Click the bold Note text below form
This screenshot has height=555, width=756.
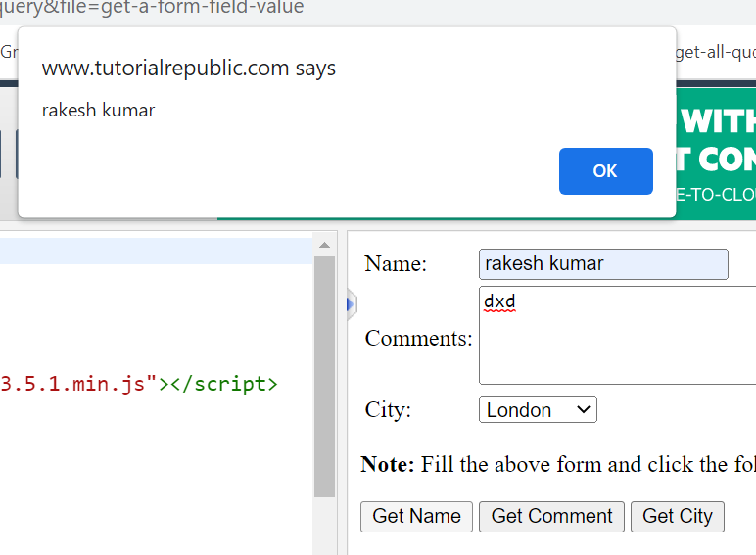pyautogui.click(x=388, y=464)
